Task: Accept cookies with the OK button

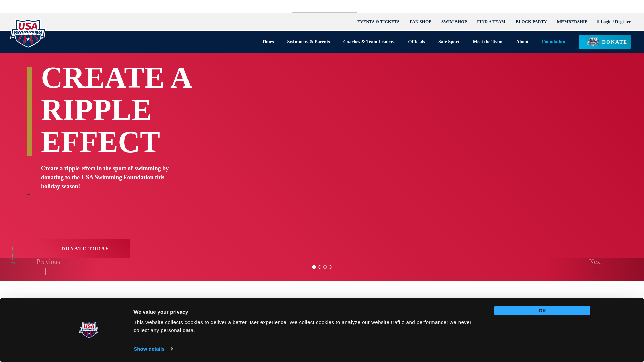Action: click(542, 310)
